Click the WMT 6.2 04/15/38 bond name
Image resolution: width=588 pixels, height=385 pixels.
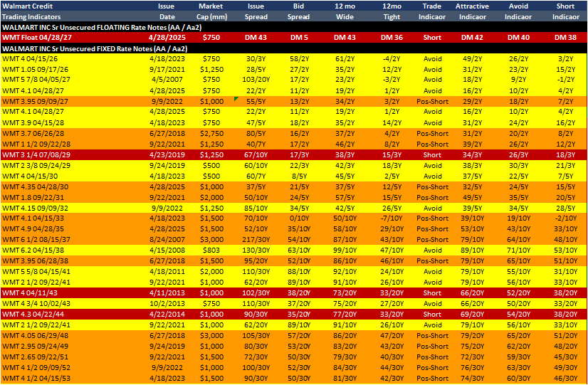click(31, 250)
